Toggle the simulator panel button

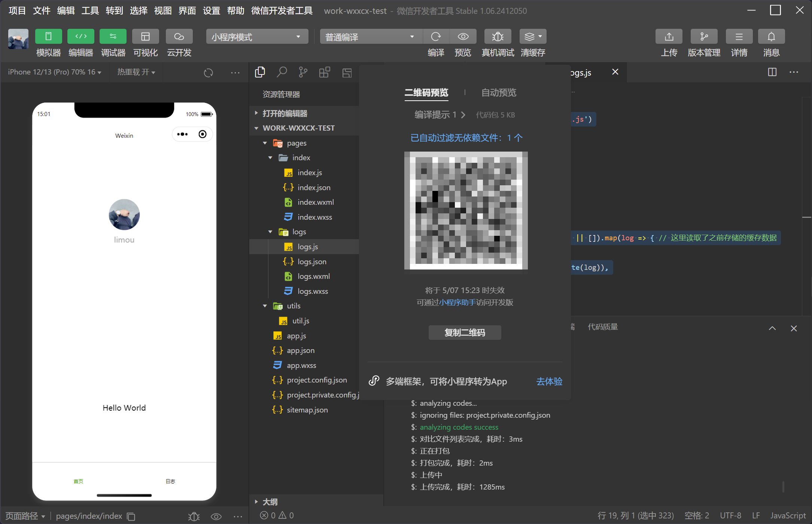48,37
